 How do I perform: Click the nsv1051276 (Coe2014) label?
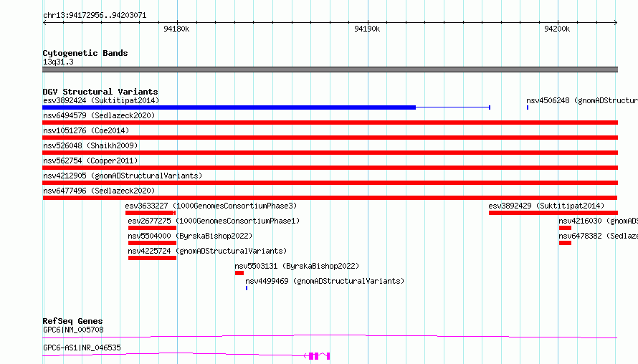[86, 130]
